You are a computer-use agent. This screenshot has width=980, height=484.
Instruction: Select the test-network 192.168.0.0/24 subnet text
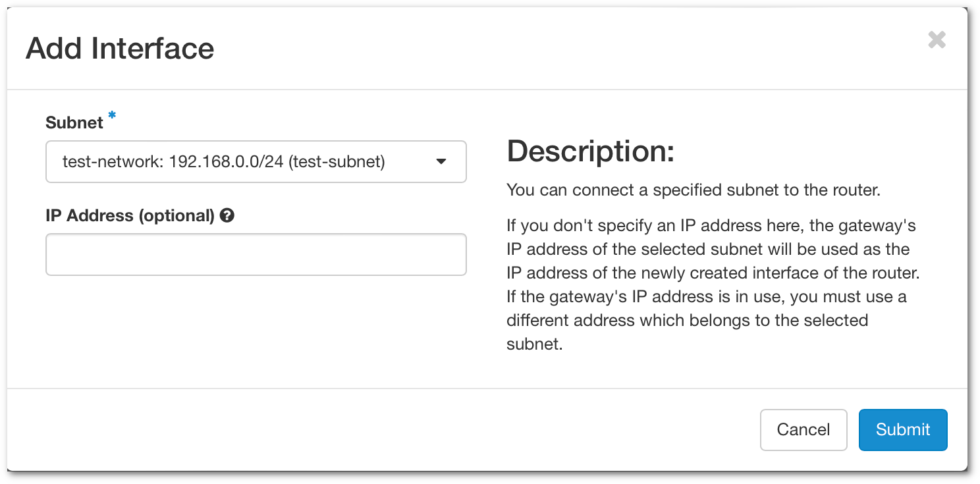(x=173, y=161)
